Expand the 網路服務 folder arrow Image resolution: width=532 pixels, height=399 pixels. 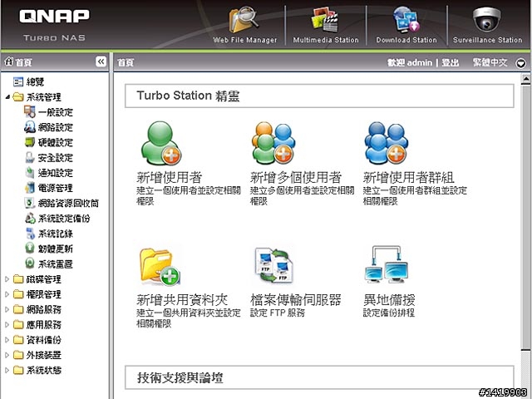(x=7, y=309)
